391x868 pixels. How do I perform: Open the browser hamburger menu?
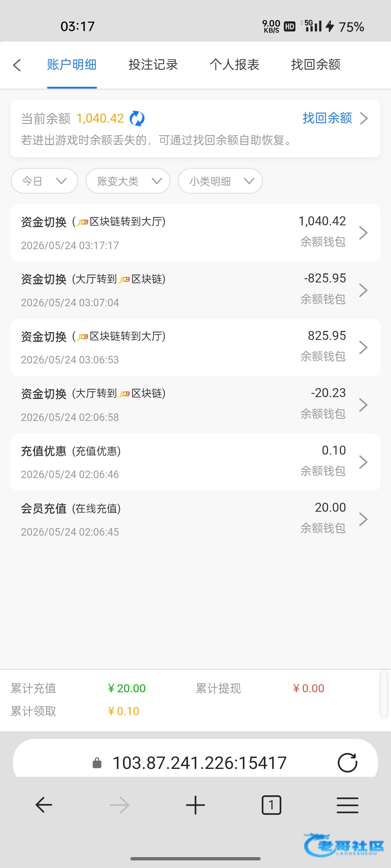click(x=348, y=805)
